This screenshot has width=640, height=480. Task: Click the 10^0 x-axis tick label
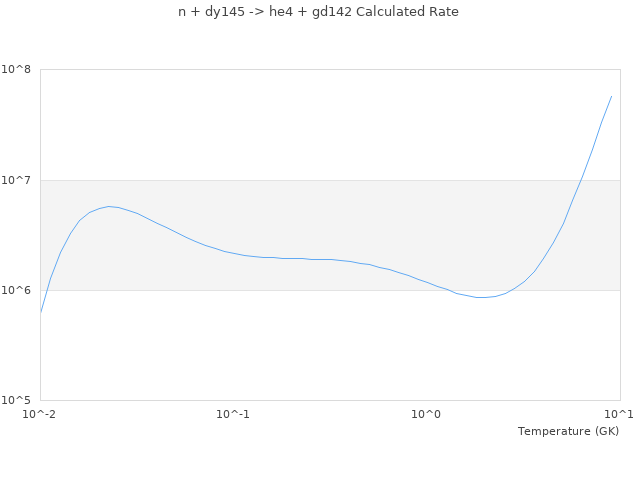click(x=427, y=414)
